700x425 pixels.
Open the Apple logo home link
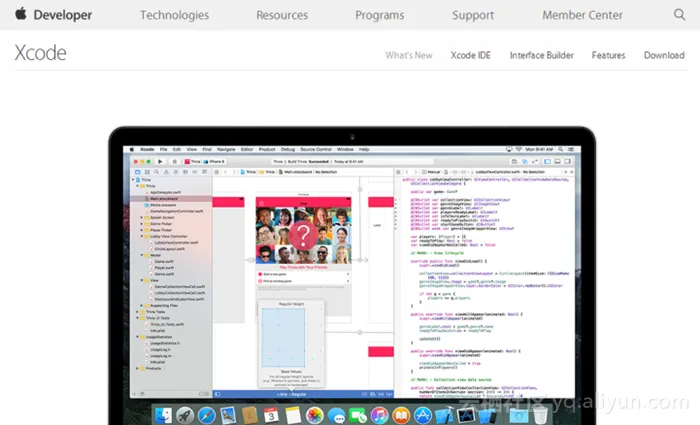tap(21, 14)
